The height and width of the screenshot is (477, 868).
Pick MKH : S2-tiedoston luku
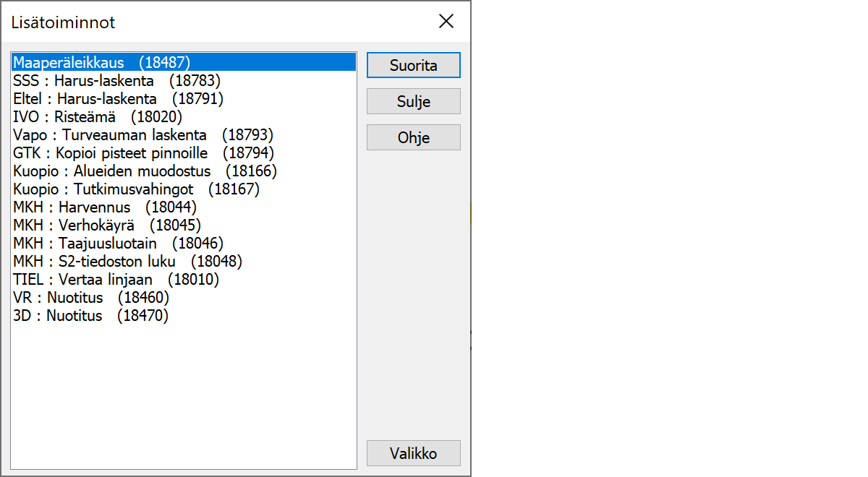tap(127, 262)
